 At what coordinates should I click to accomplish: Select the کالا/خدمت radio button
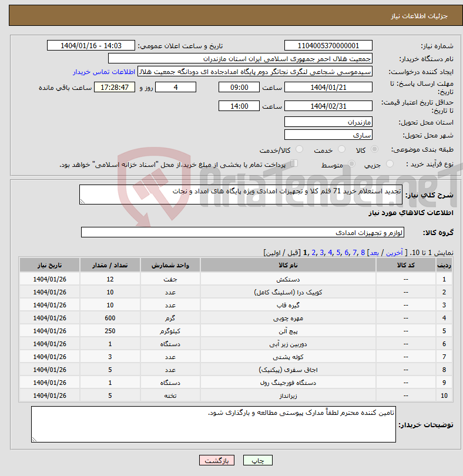click(x=299, y=149)
